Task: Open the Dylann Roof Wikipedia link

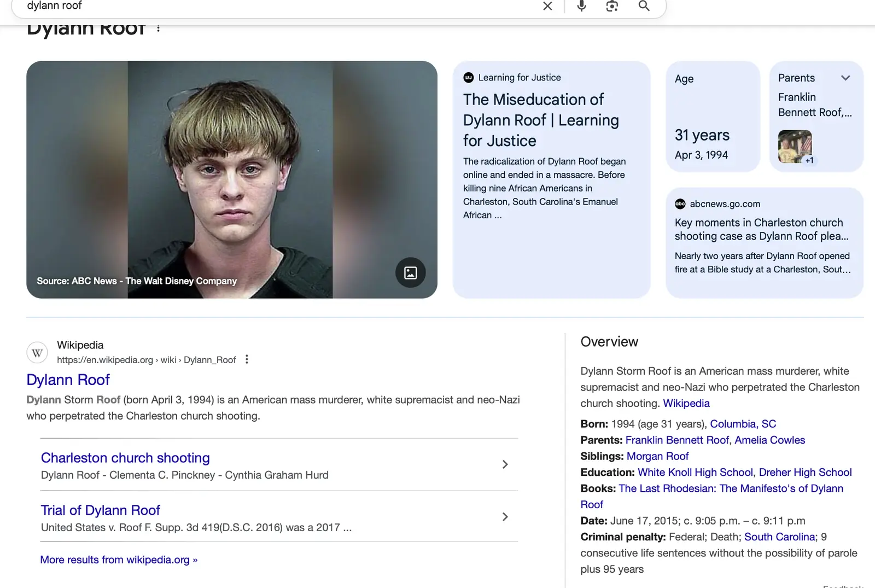Action: click(68, 379)
